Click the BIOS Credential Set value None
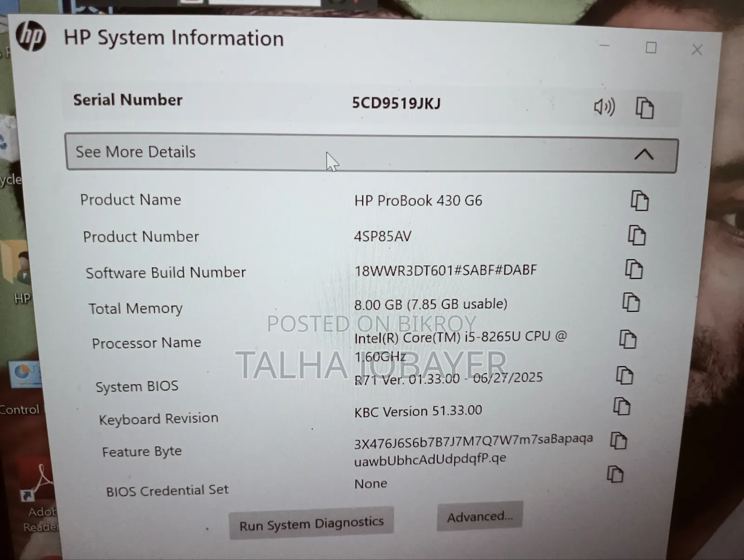This screenshot has height=560, width=744. tap(371, 483)
